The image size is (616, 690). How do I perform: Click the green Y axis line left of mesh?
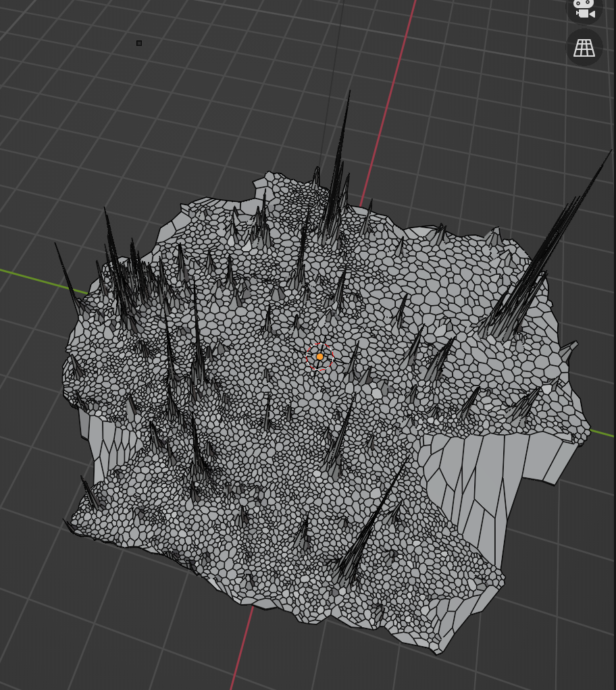click(x=34, y=278)
